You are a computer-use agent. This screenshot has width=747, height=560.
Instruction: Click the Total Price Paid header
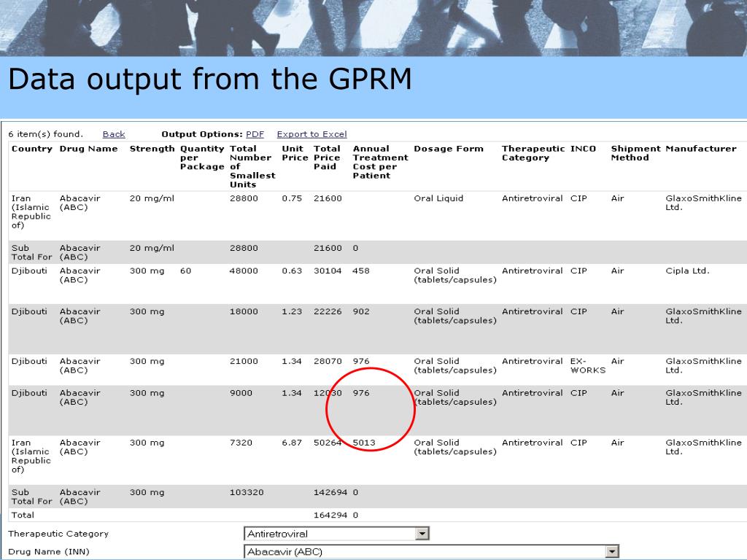point(327,157)
